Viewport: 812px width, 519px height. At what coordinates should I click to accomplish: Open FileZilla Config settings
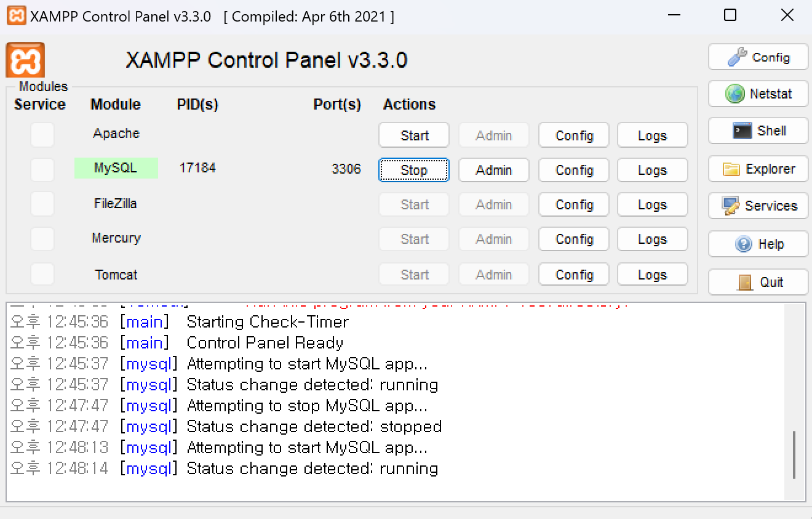pos(573,204)
